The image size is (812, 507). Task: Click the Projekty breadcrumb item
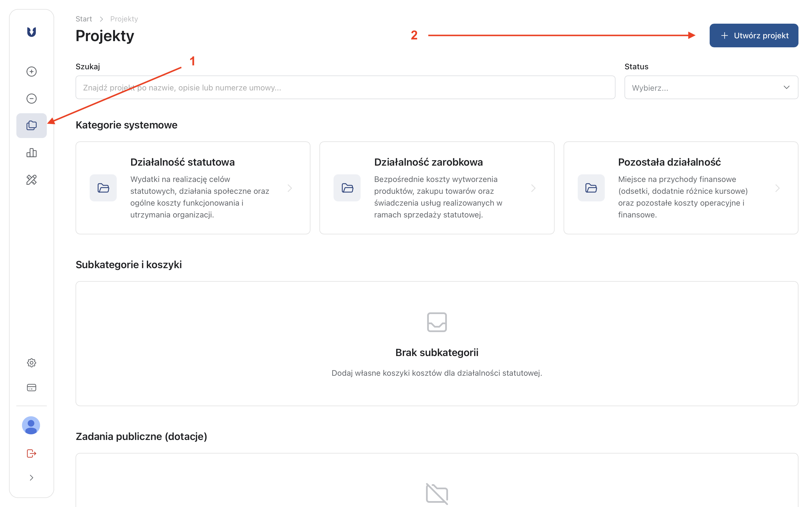point(124,19)
